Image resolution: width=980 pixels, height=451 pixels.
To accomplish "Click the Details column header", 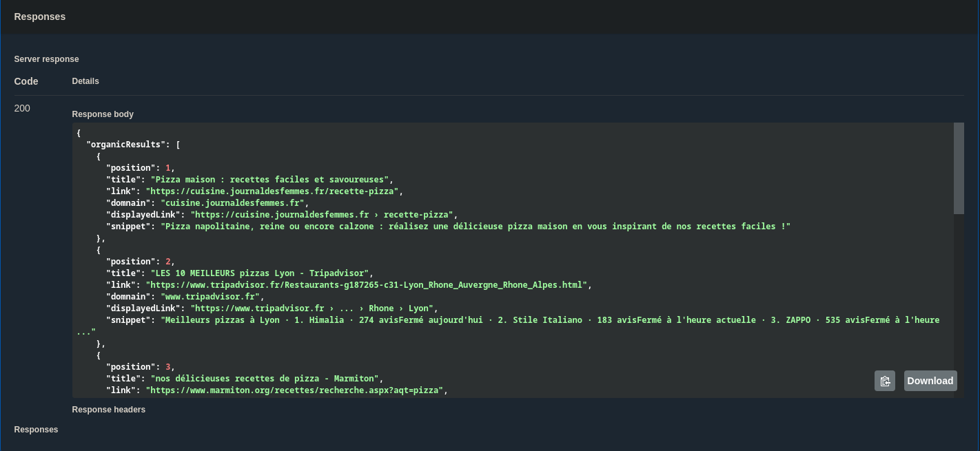I will (x=85, y=81).
